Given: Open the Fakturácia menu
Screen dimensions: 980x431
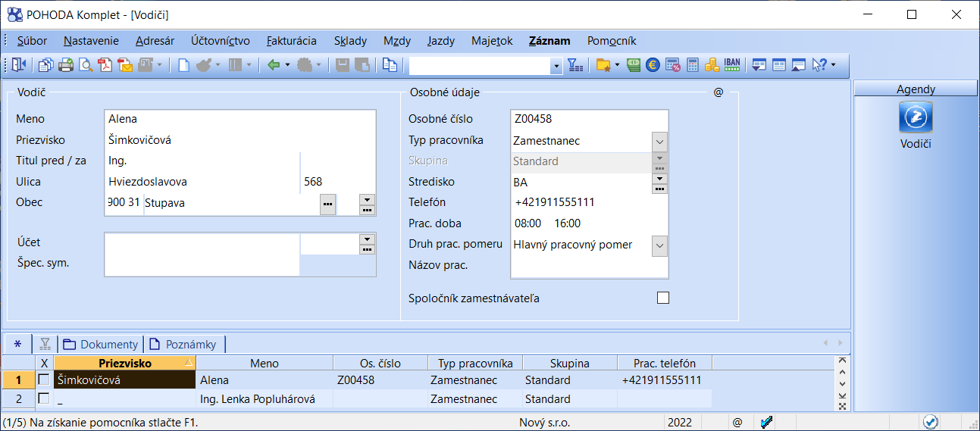Looking at the screenshot, I should tap(292, 41).
